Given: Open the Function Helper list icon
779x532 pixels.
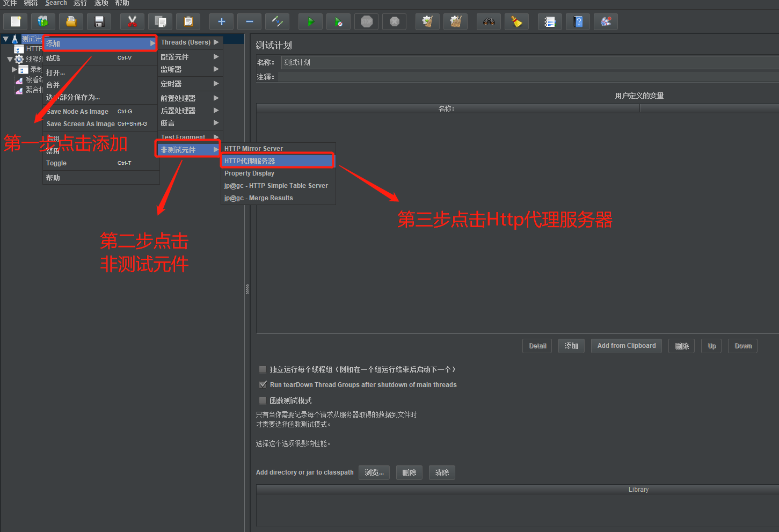Looking at the screenshot, I should coord(550,21).
